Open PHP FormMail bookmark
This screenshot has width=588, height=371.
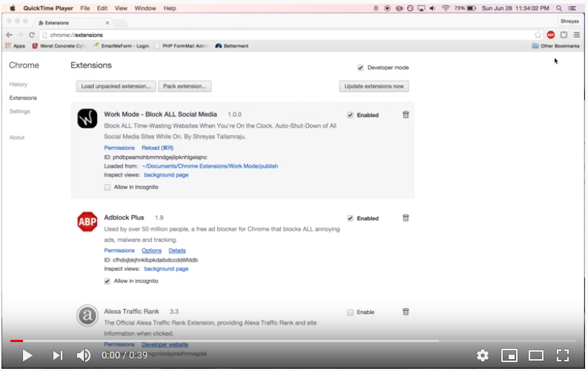click(181, 46)
